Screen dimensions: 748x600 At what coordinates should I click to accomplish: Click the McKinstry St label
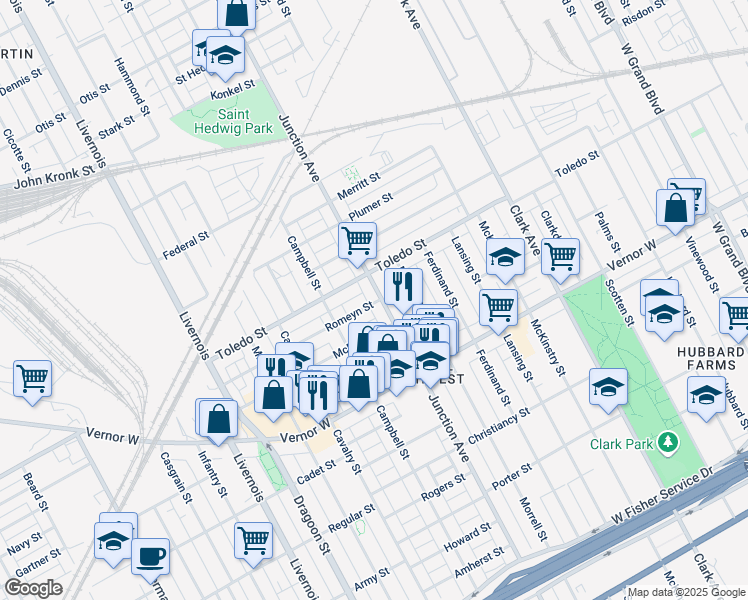pos(547,347)
